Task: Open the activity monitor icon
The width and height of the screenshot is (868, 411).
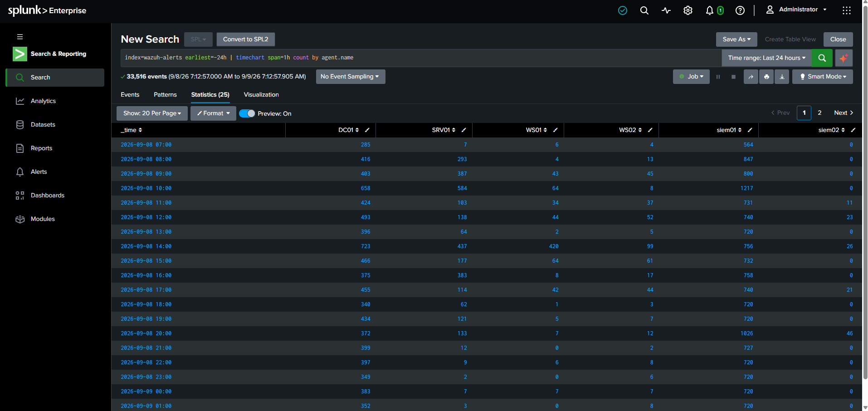Action: coord(666,10)
